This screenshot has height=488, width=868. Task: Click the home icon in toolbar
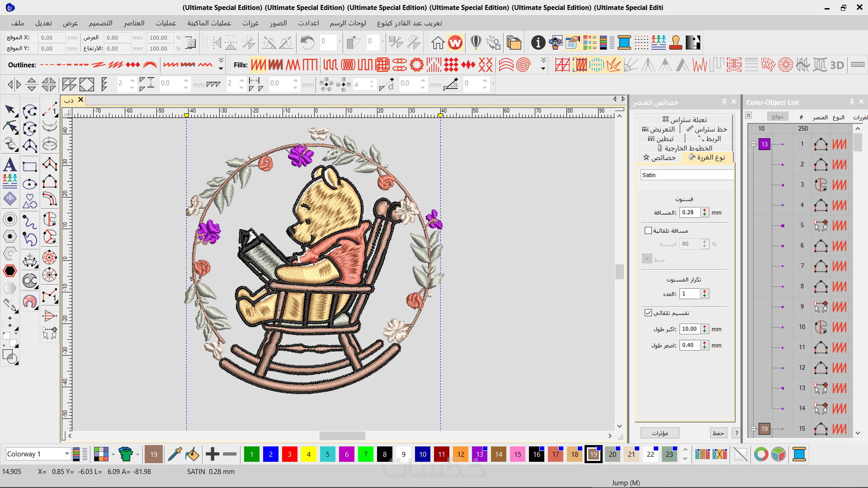(x=437, y=43)
